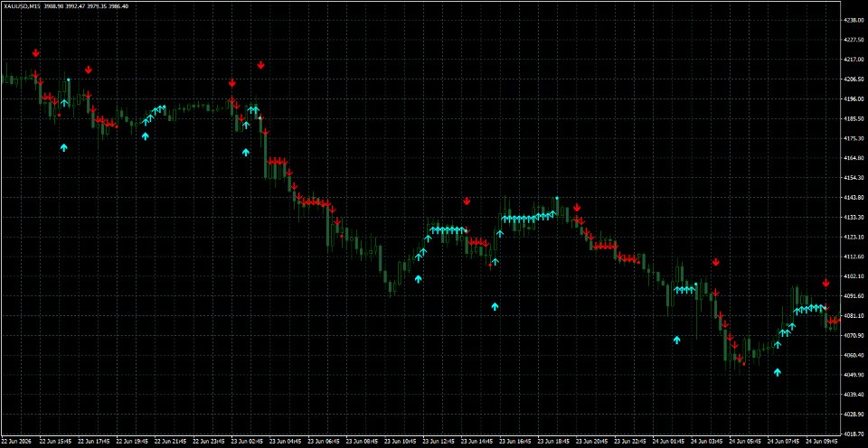The height and width of the screenshot is (448, 868).
Task: Click the 4112.60 price axis label
Action: point(853,257)
